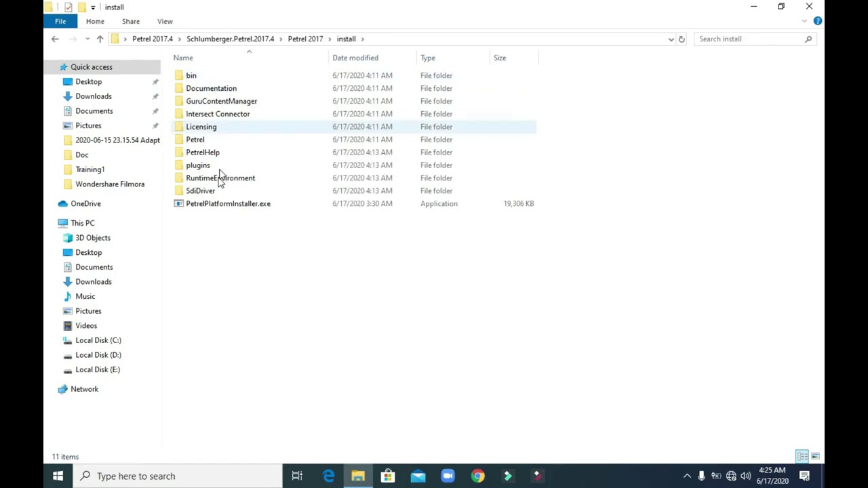The height and width of the screenshot is (488, 868).
Task: Open Local Disk (D:)
Action: point(98,355)
